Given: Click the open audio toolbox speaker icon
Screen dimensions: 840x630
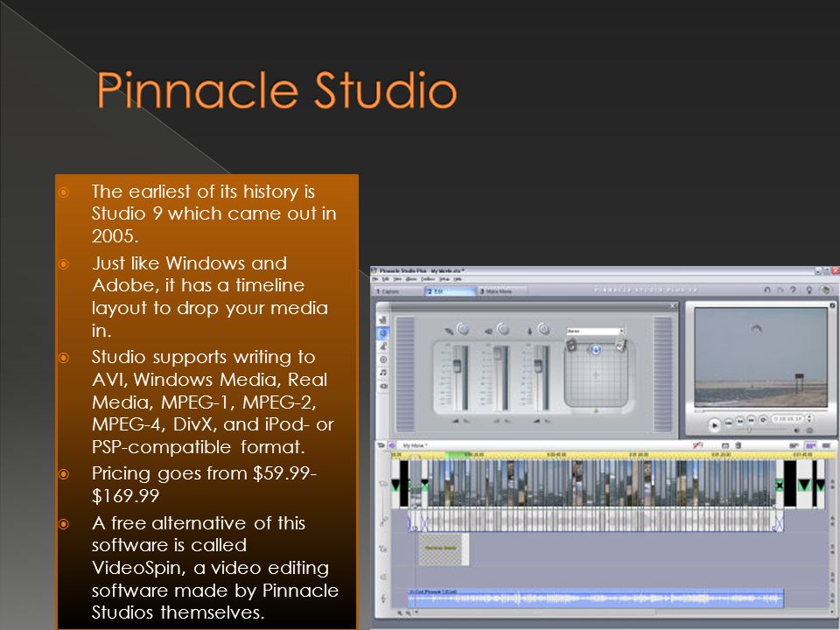Looking at the screenshot, I should coord(393,444).
